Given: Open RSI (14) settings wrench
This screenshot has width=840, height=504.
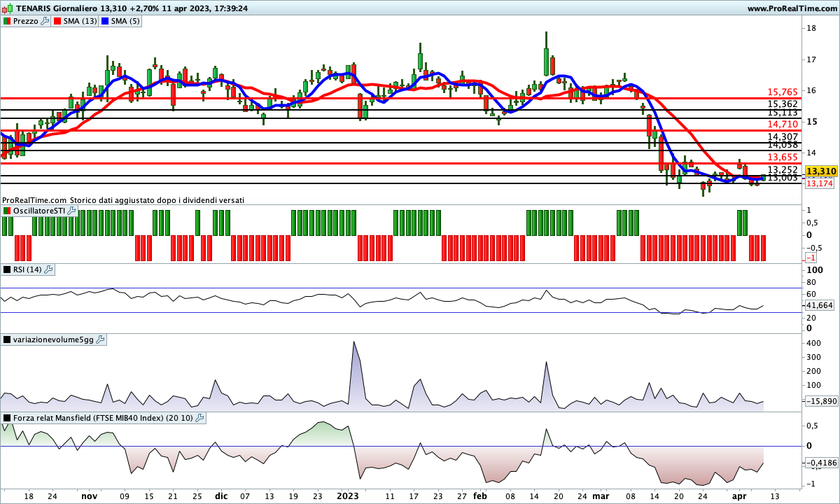Looking at the screenshot, I should pos(49,269).
